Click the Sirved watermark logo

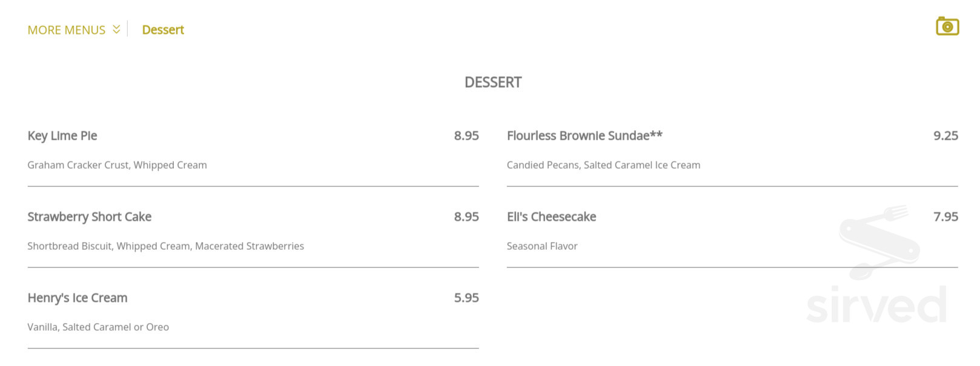click(876, 304)
